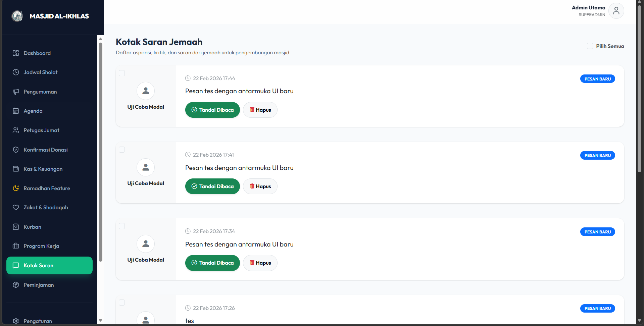Select the checkbox on the 17:34 message card
This screenshot has width=644, height=326.
pos(122,226)
